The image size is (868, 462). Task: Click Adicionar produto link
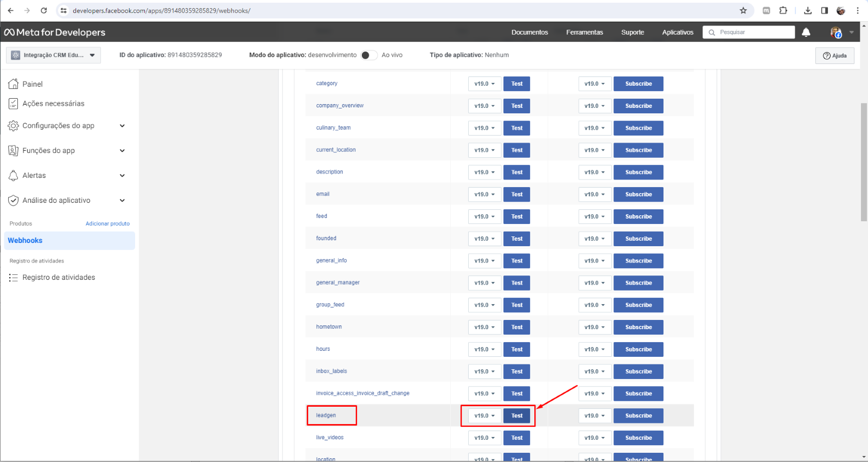point(107,223)
